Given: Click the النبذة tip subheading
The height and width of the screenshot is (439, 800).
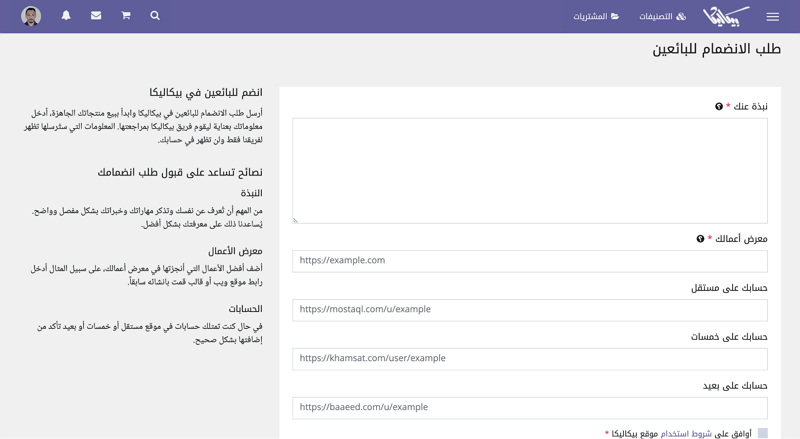Looking at the screenshot, I should pyautogui.click(x=252, y=193).
